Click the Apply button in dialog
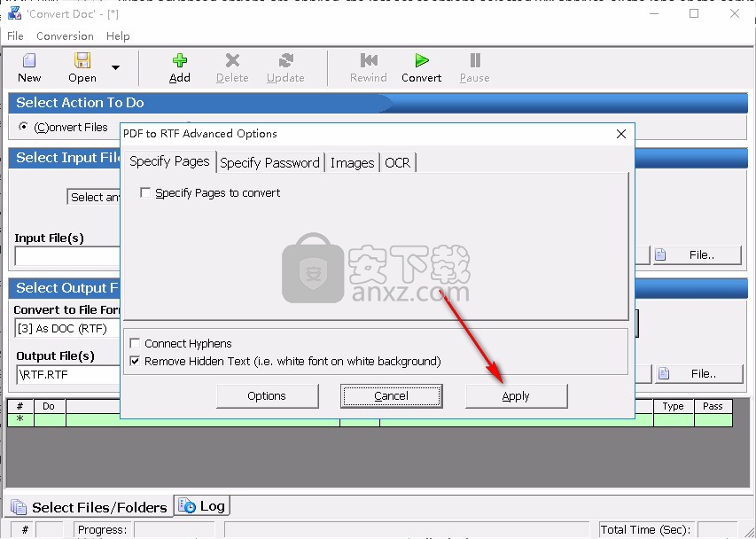The width and height of the screenshot is (756, 539). [x=516, y=396]
